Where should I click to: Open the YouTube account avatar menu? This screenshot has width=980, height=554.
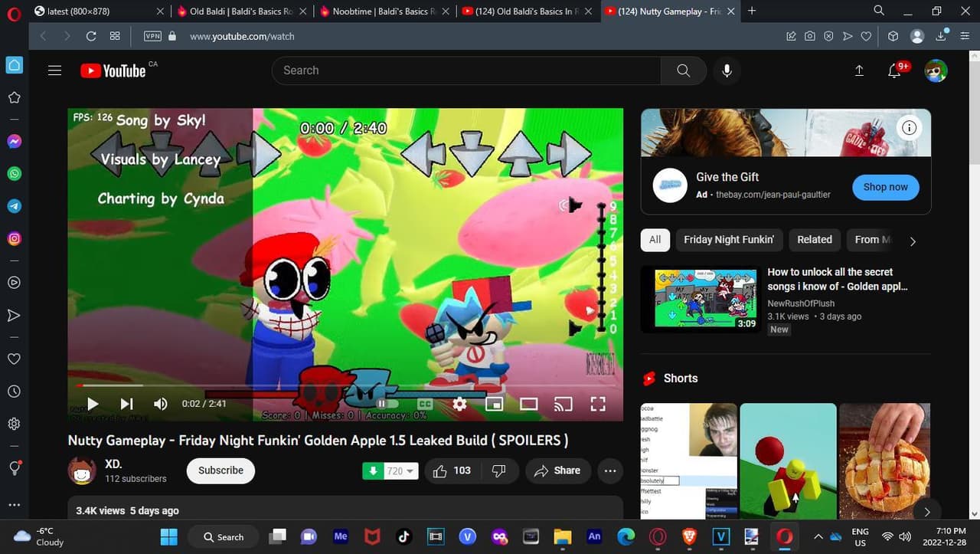pyautogui.click(x=936, y=70)
